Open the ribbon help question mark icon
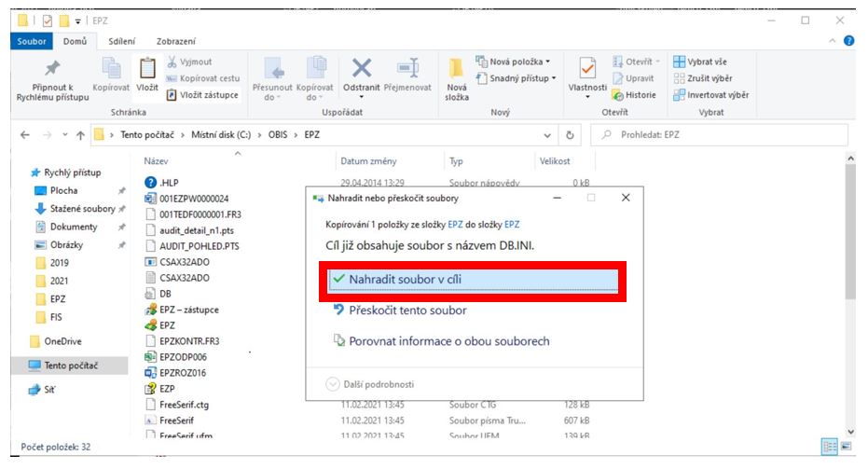This screenshot has height=469, width=868. tap(848, 41)
